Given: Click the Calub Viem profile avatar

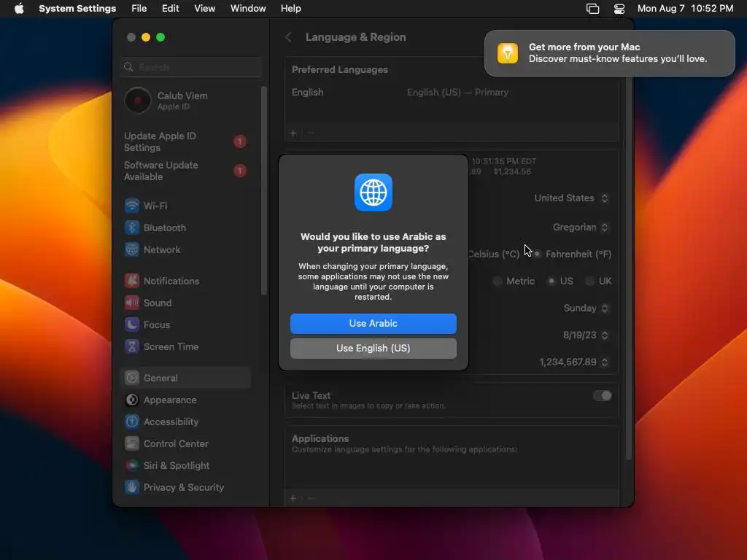Looking at the screenshot, I should click(138, 101).
